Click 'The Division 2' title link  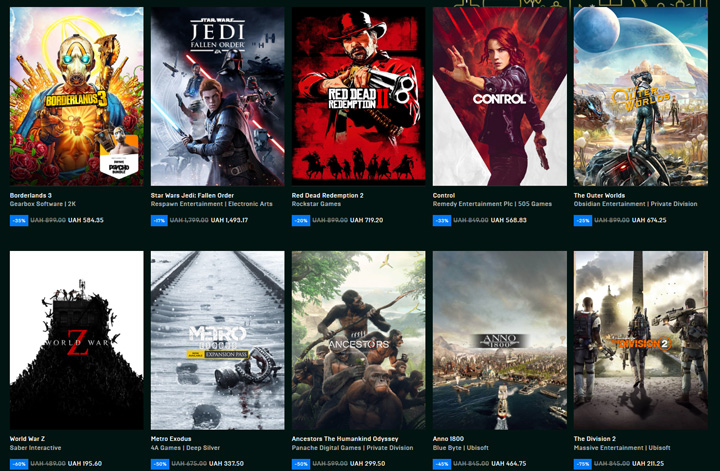(595, 439)
